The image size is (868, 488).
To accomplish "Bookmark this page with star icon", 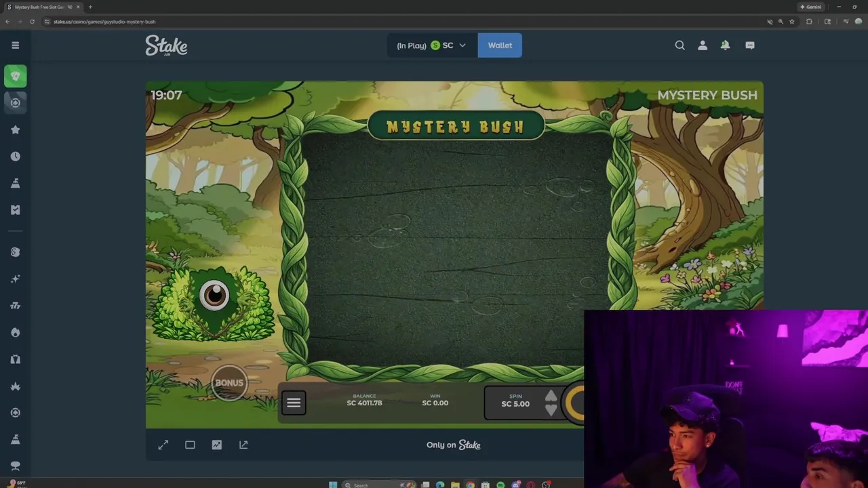I will [791, 22].
